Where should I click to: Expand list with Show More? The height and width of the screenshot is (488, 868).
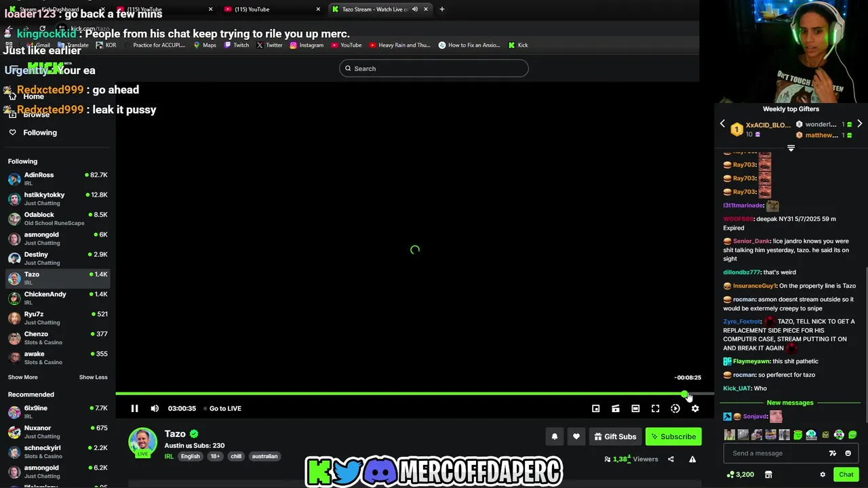pyautogui.click(x=23, y=377)
